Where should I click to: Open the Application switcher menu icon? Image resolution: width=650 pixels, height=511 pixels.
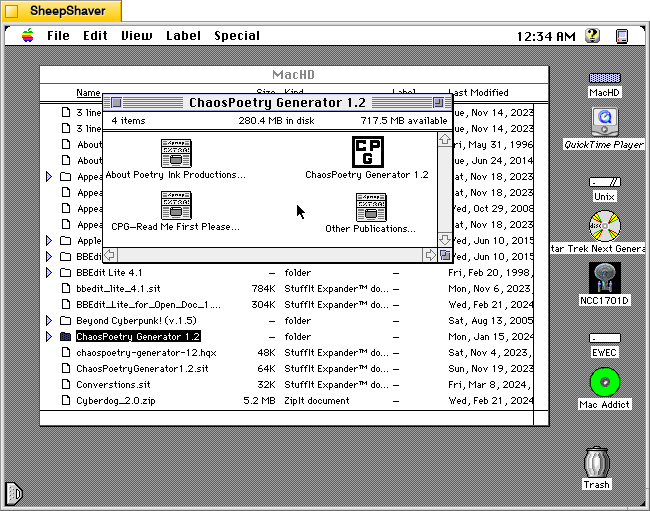pyautogui.click(x=622, y=36)
